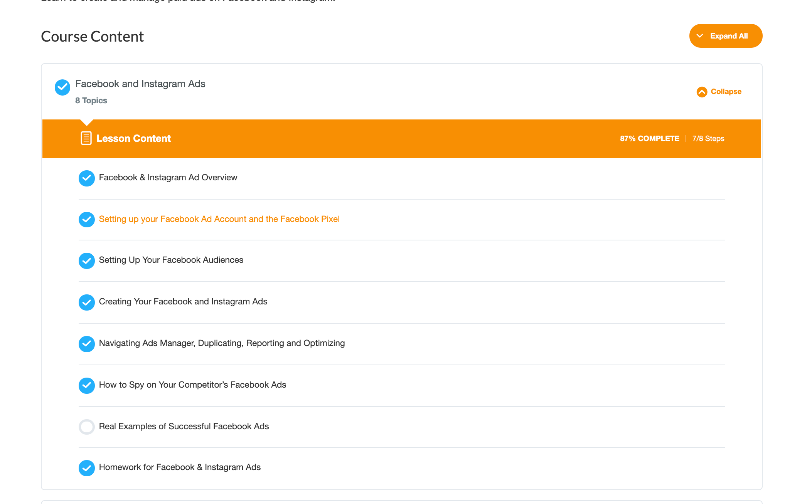
Task: Open Setting up your Facebook Ad Account topic
Action: coord(219,219)
